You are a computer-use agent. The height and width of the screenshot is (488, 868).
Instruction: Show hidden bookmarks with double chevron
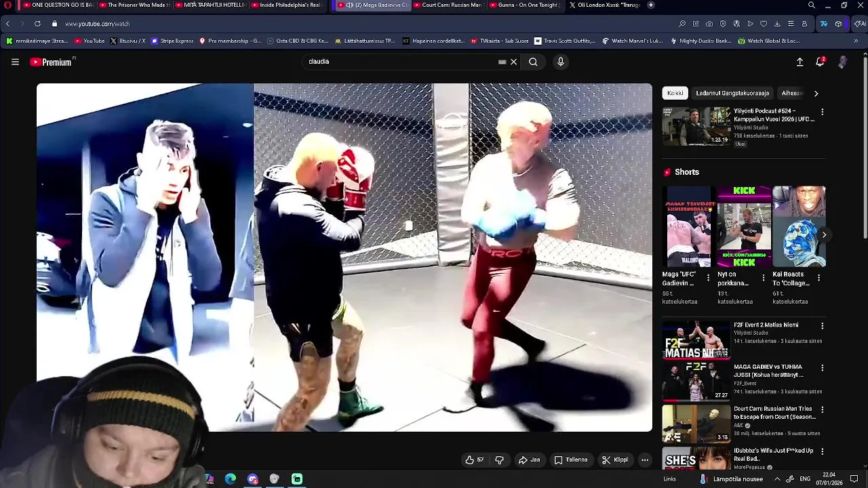[856, 41]
